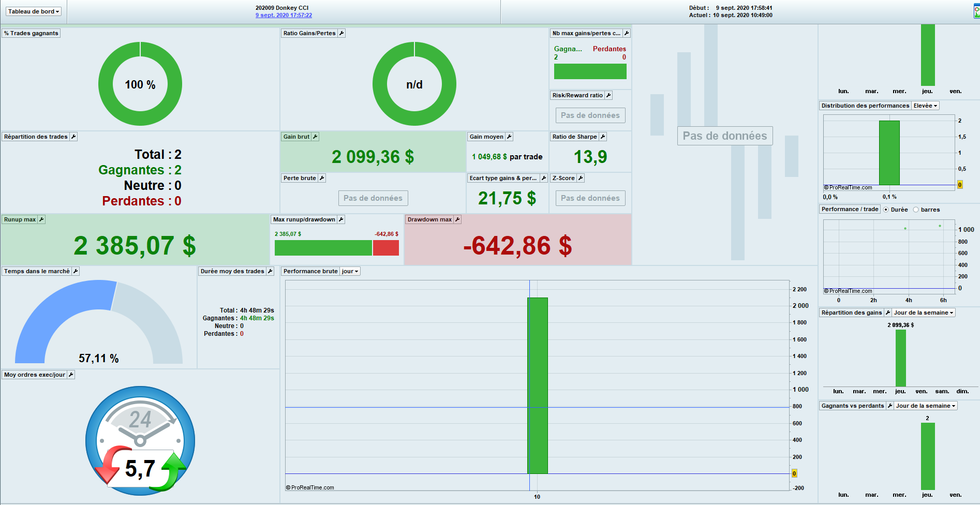Viewport: 980px width, 505px height.
Task: Open Drawdown max wrench settings
Action: click(x=457, y=219)
